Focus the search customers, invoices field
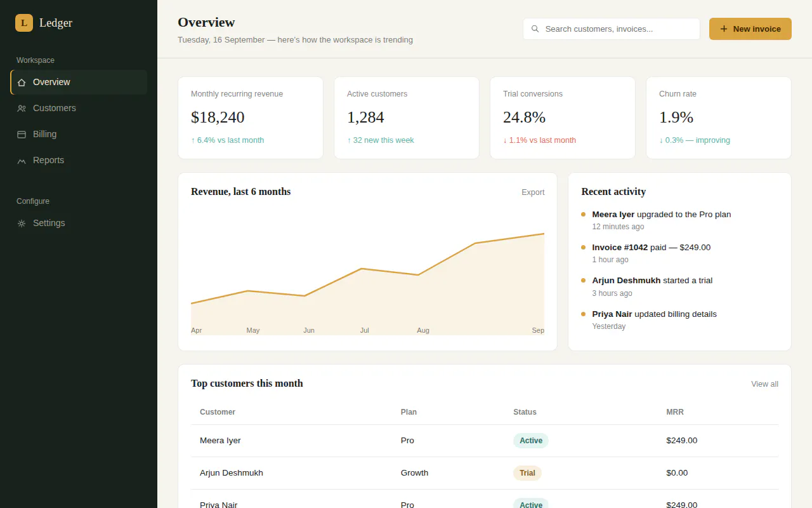 612,29
